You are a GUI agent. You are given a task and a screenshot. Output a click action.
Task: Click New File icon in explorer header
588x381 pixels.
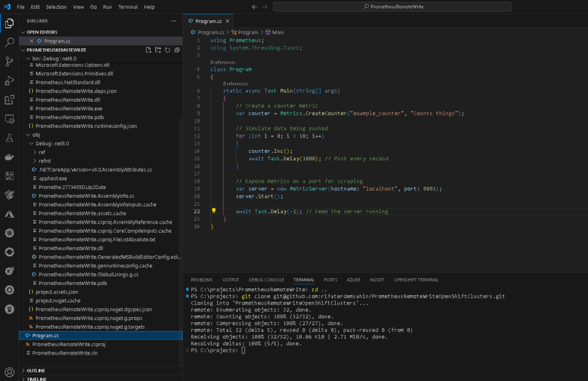point(148,50)
